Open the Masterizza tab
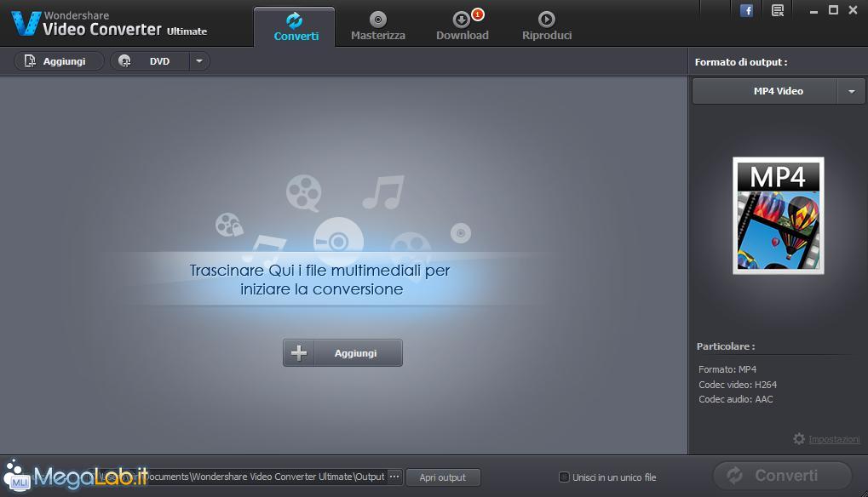Viewport: 868px width, 497px height. 378,27
